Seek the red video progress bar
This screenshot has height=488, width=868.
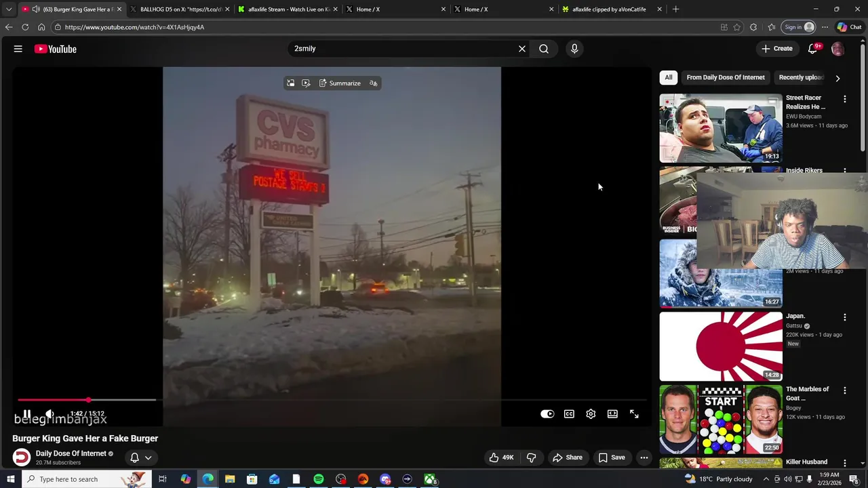click(x=332, y=400)
